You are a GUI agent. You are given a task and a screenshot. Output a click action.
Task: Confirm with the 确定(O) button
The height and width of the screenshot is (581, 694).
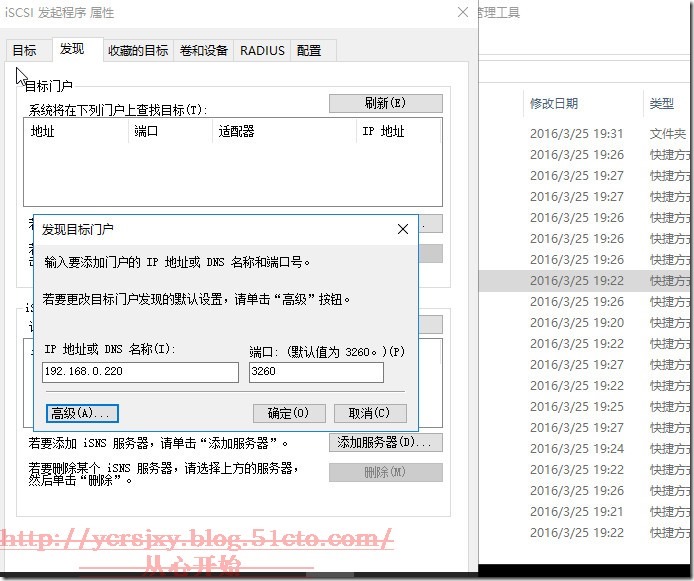[x=289, y=413]
